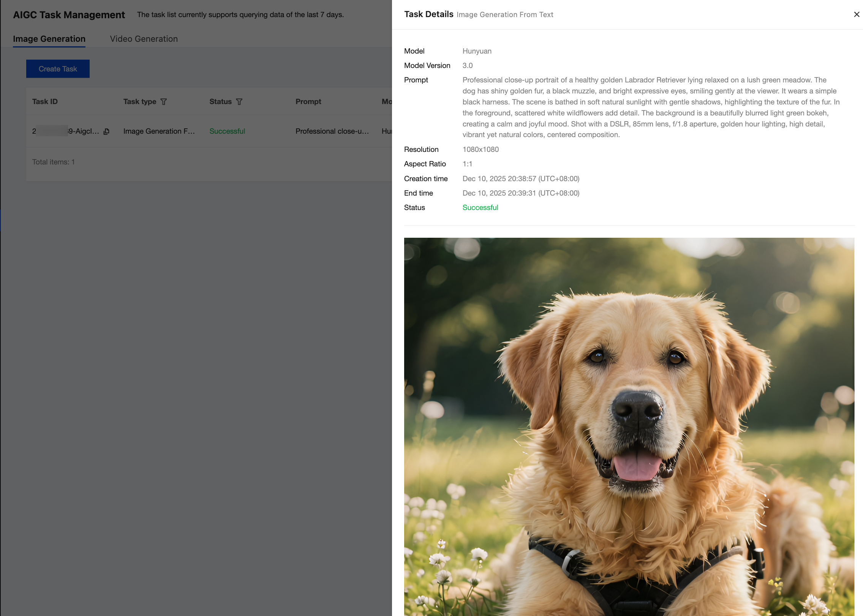863x616 pixels.
Task: Click the green Successful status in details
Action: point(480,208)
